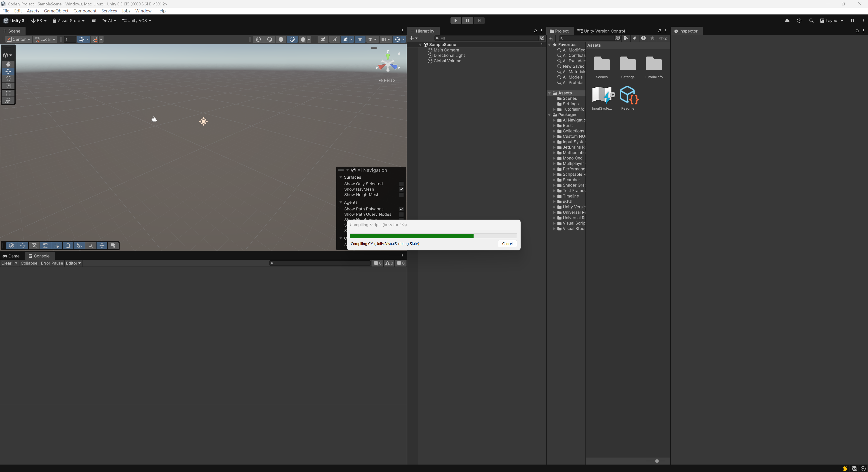Cancel the script compilation
The width and height of the screenshot is (868, 472).
point(507,244)
